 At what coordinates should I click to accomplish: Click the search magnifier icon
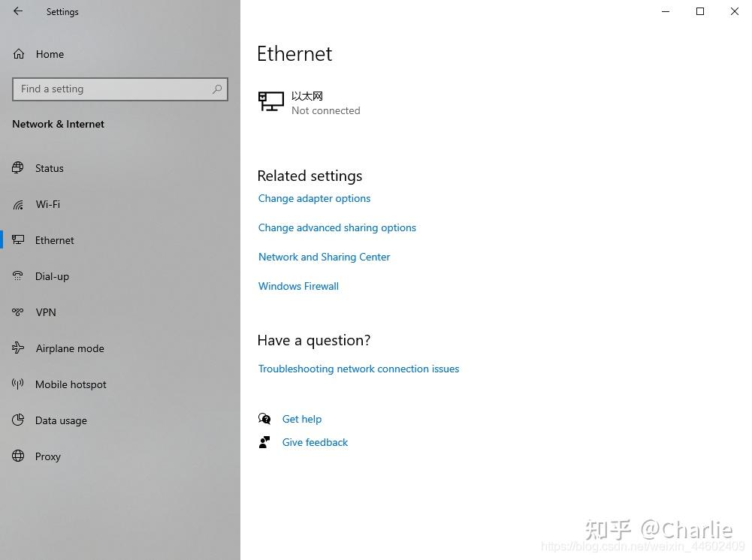(x=217, y=89)
